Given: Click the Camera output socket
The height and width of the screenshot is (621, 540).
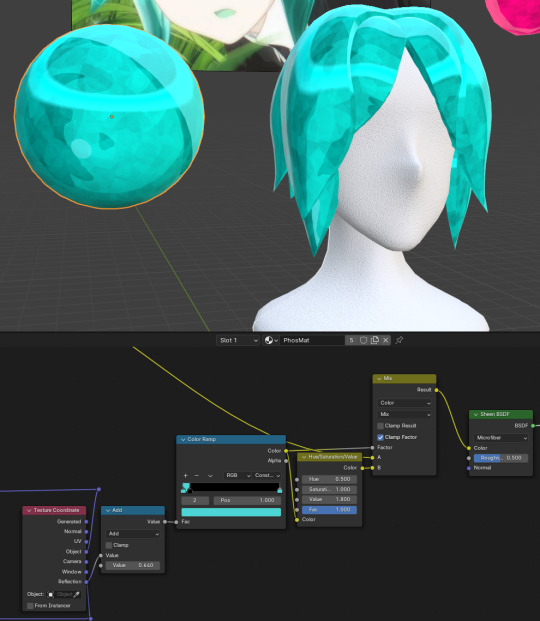Looking at the screenshot, I should [86, 562].
